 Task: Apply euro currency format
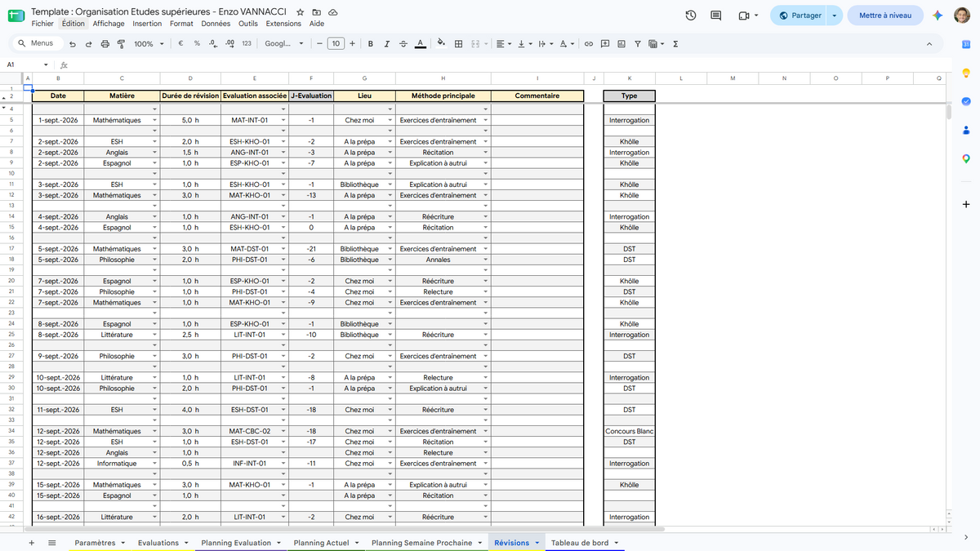[180, 44]
